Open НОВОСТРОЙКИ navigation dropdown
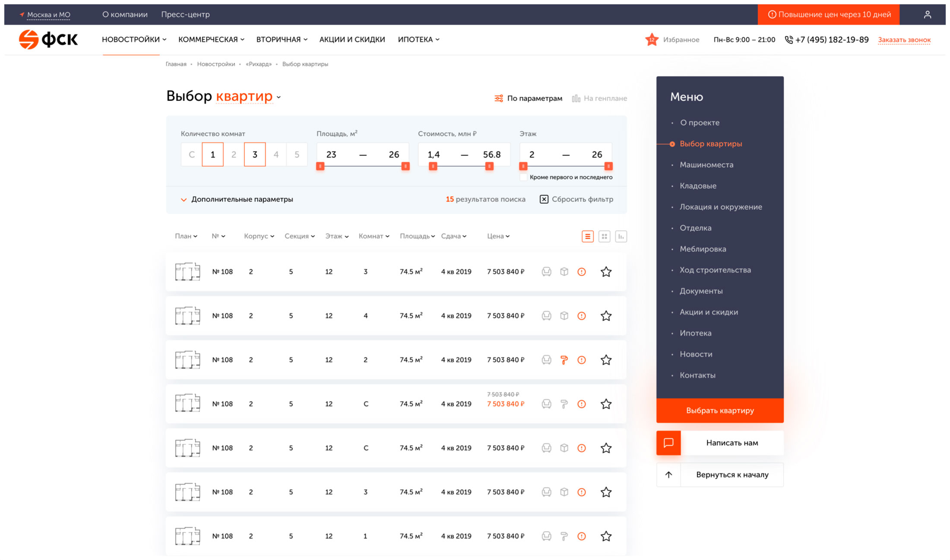The width and height of the screenshot is (950, 560). (134, 40)
